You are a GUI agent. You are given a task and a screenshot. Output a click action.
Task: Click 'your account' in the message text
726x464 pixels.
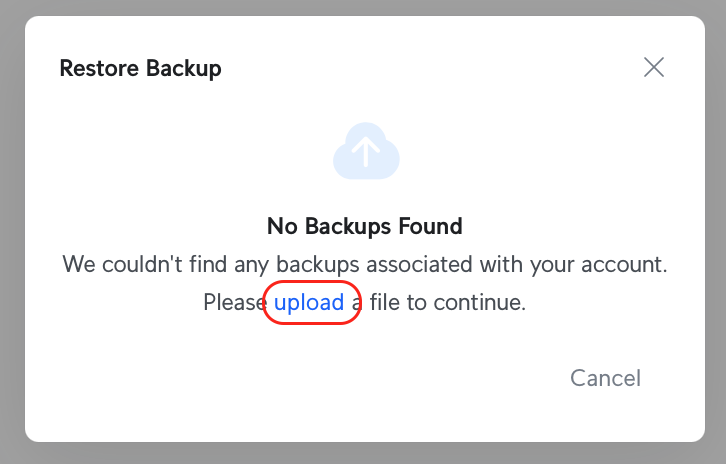click(598, 265)
